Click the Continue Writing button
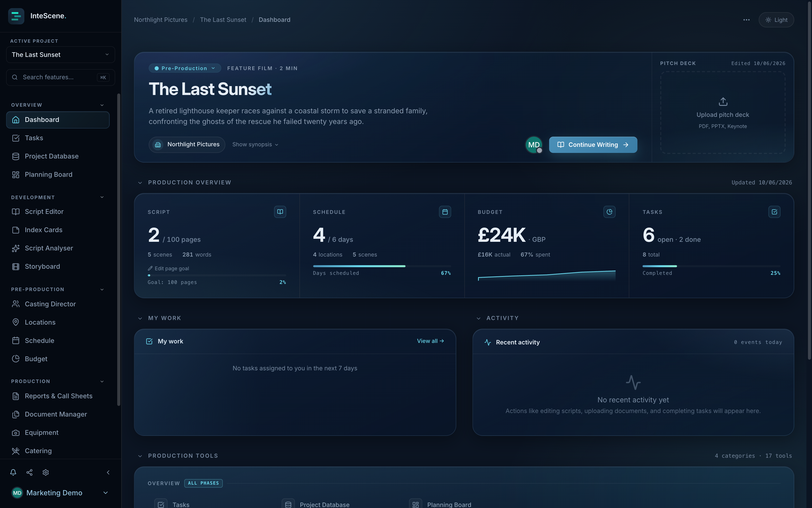 click(x=593, y=145)
